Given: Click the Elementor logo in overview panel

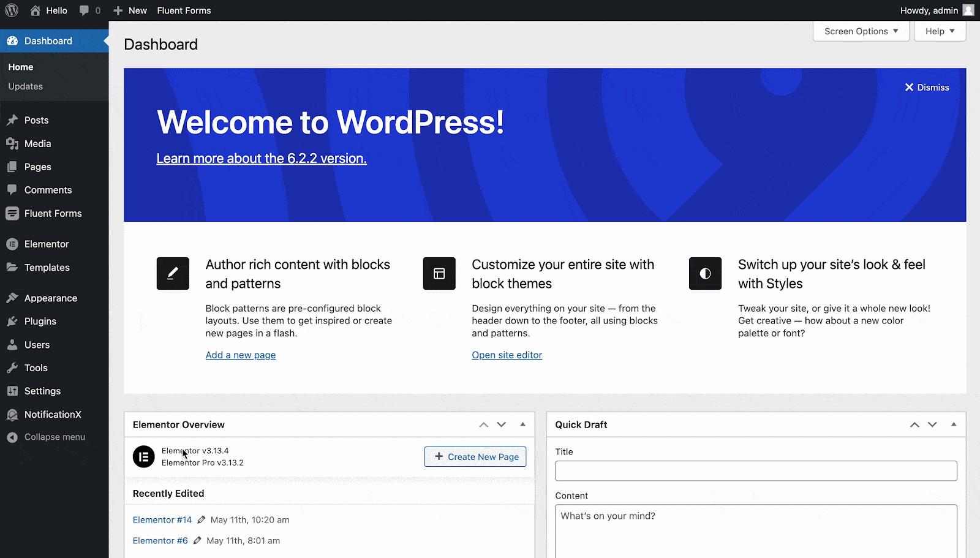Looking at the screenshot, I should click(x=143, y=456).
